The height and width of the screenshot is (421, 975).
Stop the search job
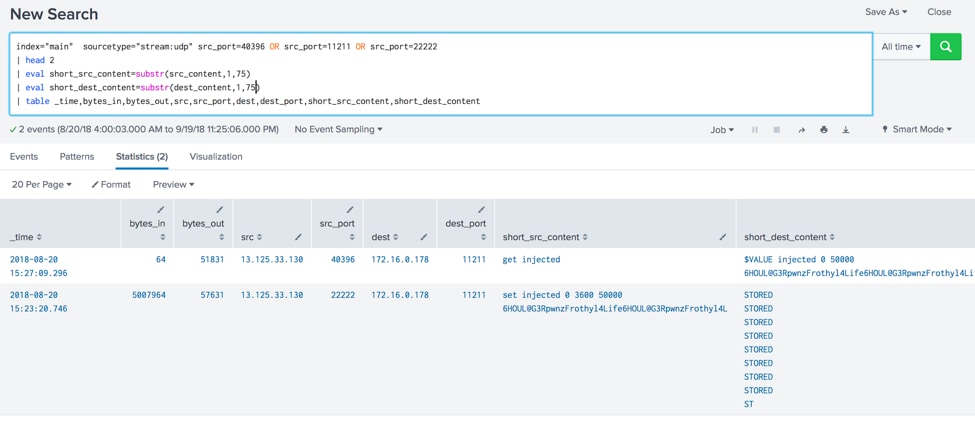tap(777, 130)
